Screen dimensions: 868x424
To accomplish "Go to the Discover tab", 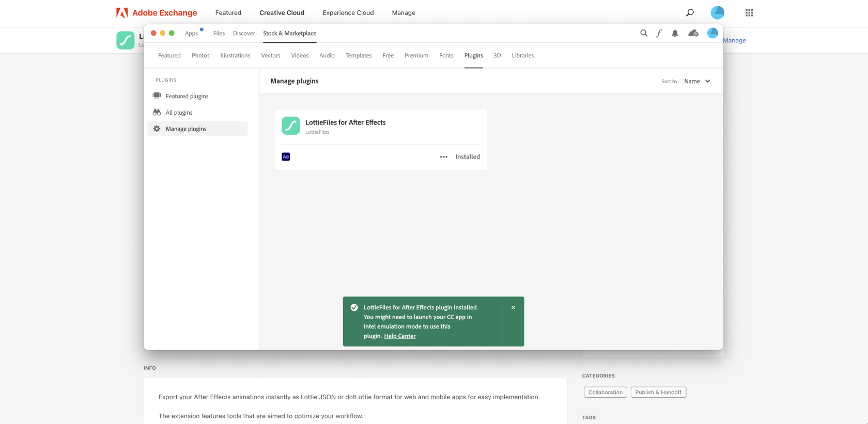I will 244,33.
